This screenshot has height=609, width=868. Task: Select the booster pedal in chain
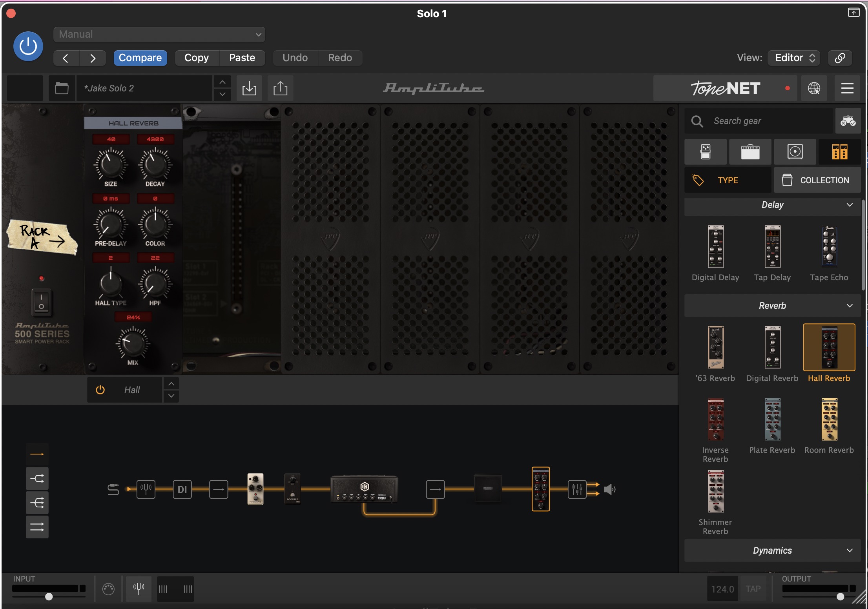pyautogui.click(x=292, y=489)
